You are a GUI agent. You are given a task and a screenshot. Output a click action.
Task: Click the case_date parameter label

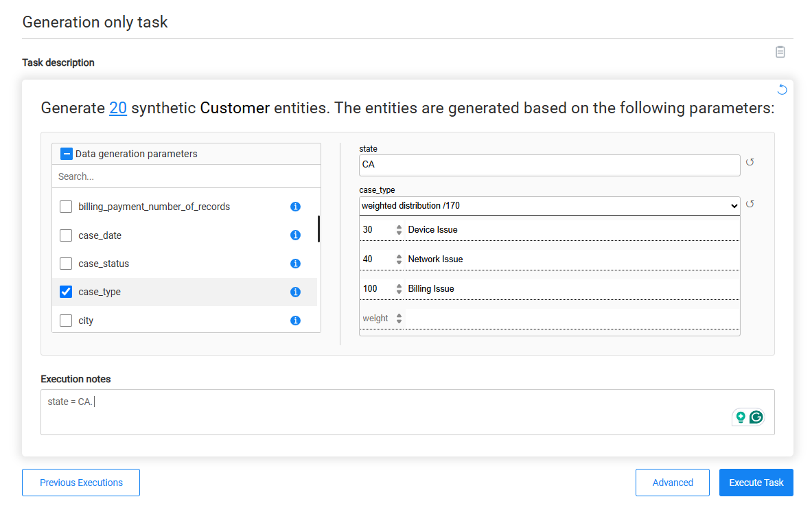[100, 235]
